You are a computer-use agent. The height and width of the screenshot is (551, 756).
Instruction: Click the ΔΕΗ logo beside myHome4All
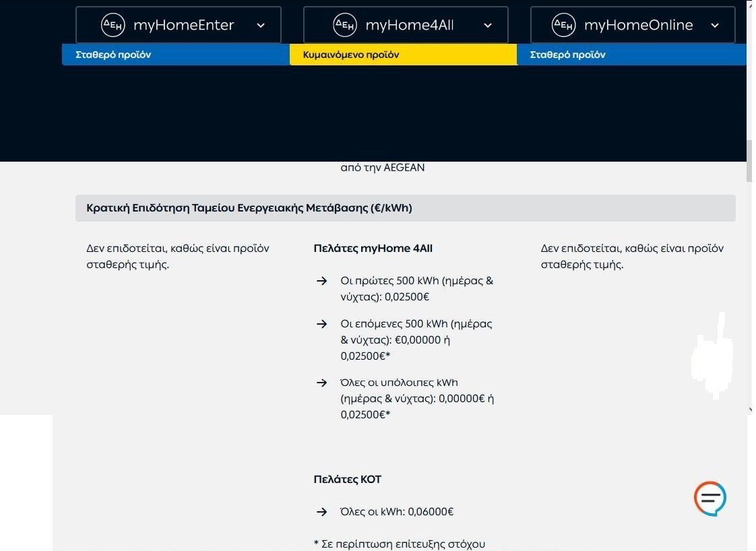(345, 24)
